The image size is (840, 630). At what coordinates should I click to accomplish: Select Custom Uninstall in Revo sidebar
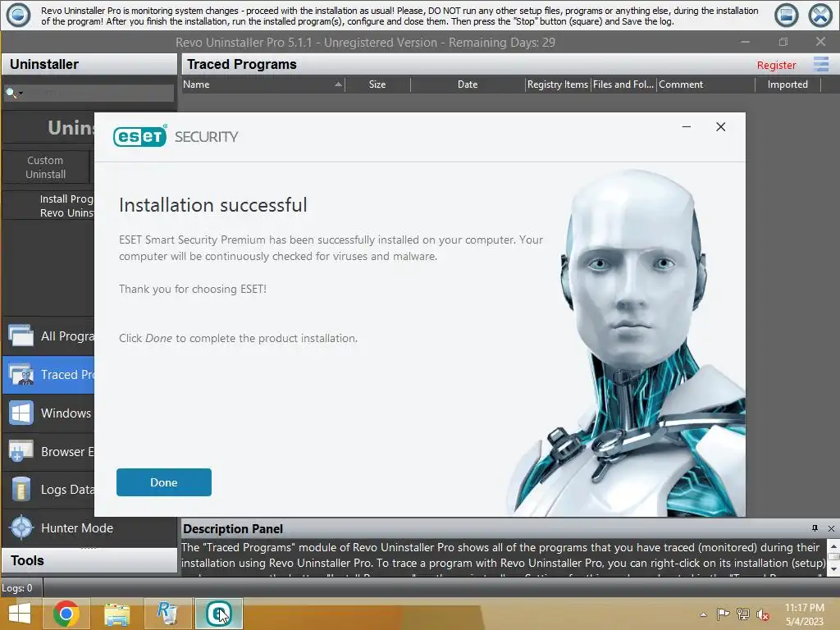pyautogui.click(x=46, y=167)
